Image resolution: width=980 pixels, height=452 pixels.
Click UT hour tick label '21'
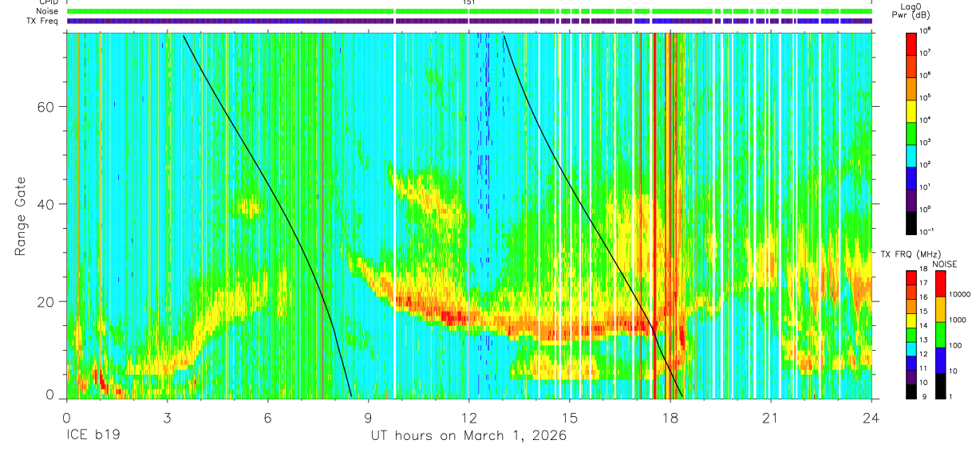click(x=771, y=418)
